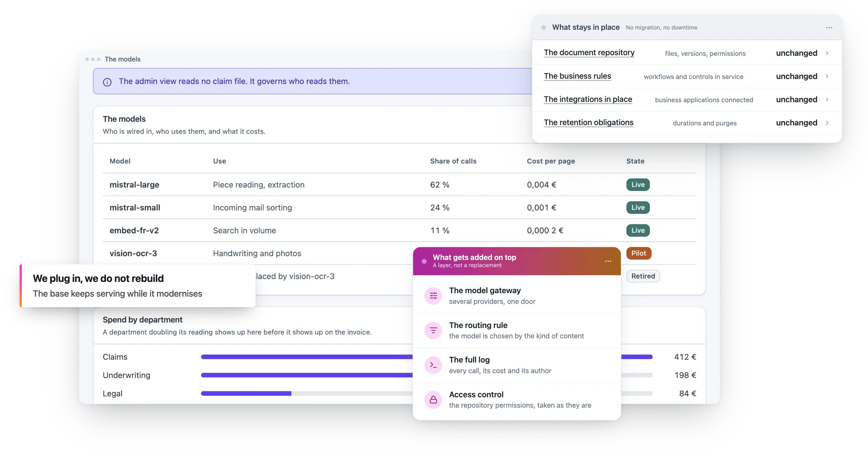The image size is (868, 450).
Task: Click the State column header
Action: [635, 161]
